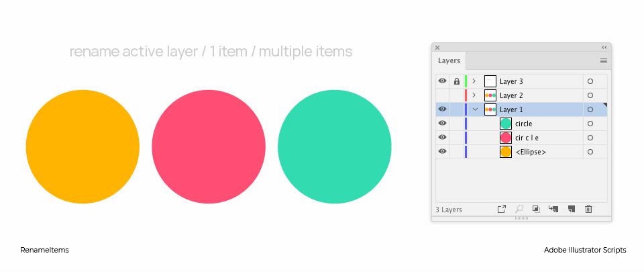
Task: Click the Create New Sublayer icon
Action: [553, 209]
